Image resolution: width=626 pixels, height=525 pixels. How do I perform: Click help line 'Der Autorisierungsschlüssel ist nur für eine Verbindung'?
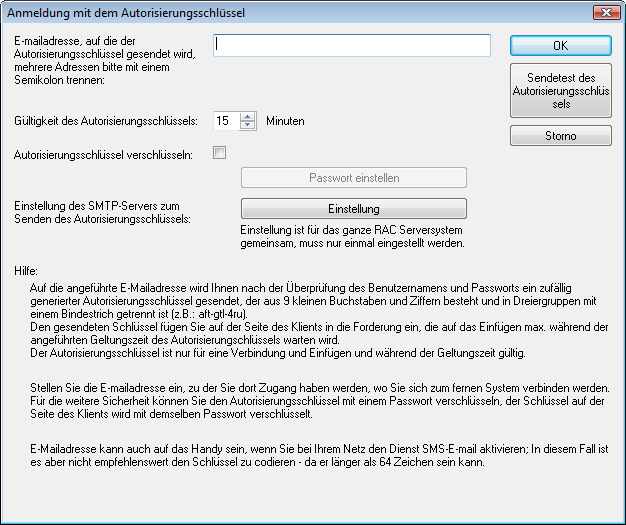point(278,353)
